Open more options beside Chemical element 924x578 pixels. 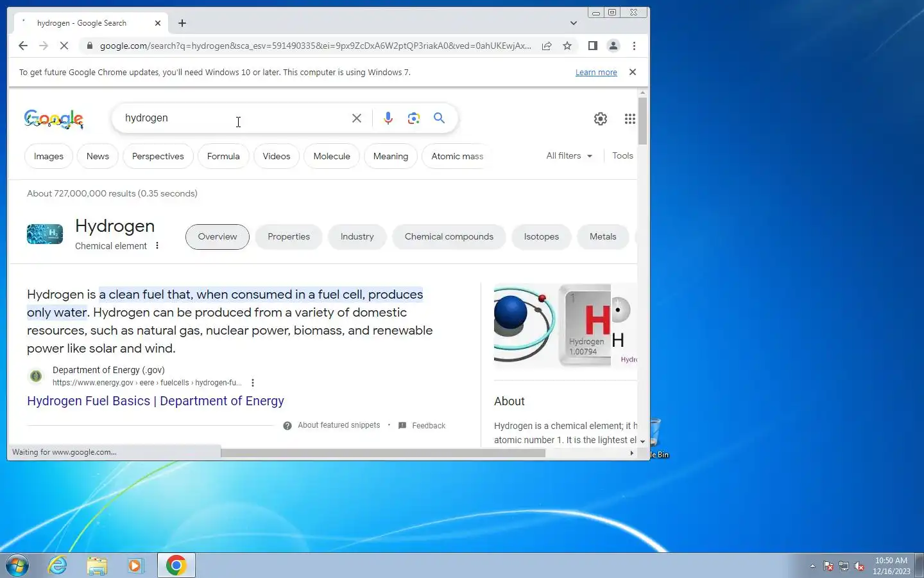pos(157,246)
